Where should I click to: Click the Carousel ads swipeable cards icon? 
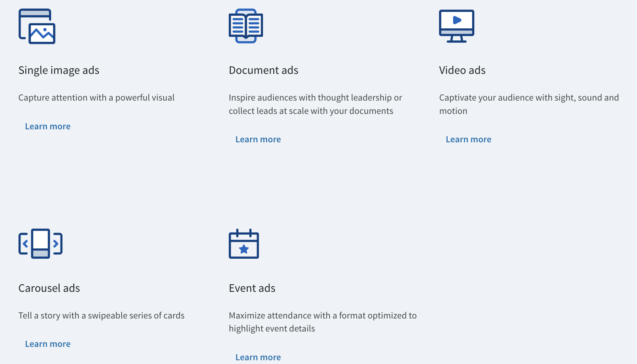tap(40, 244)
